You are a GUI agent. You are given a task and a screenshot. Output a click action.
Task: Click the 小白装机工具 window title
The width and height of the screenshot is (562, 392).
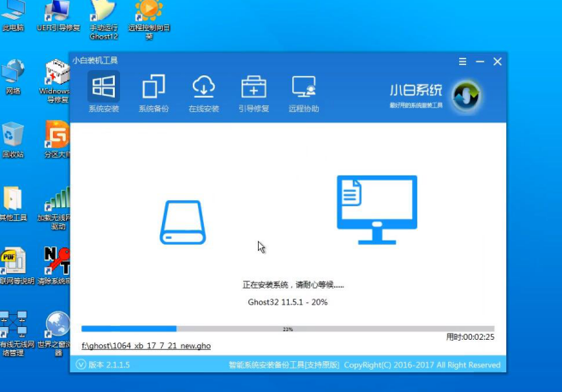click(95, 61)
